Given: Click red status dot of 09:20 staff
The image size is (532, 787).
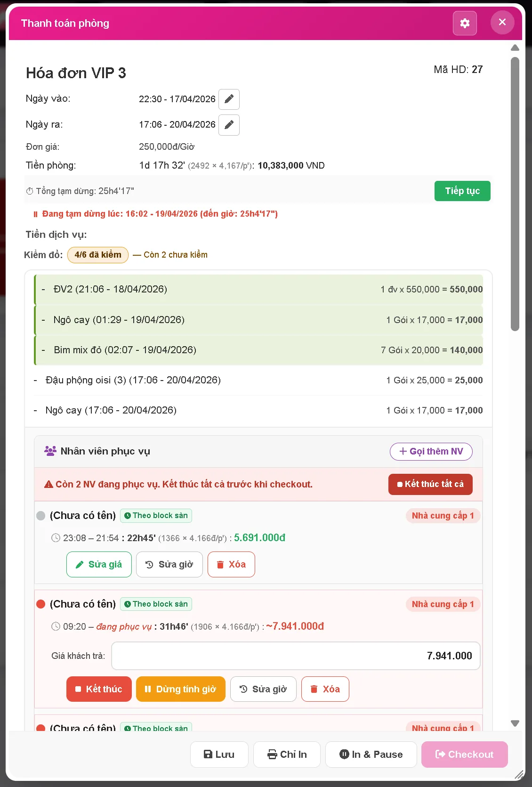Looking at the screenshot, I should pos(41,604).
